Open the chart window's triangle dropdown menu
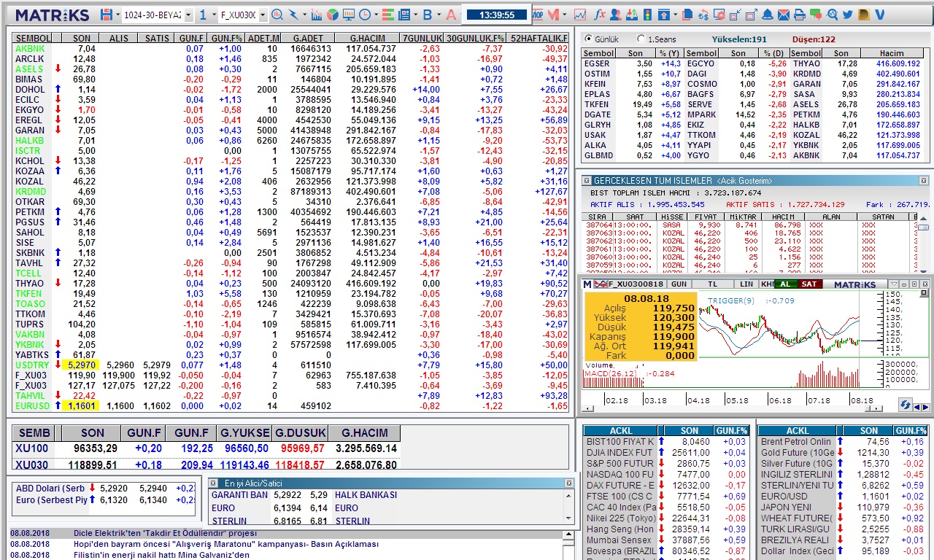Image resolution: width=934 pixels, height=560 pixels. point(894,284)
